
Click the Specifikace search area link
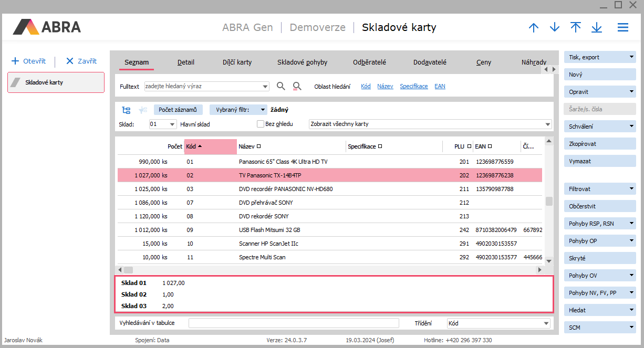click(414, 87)
